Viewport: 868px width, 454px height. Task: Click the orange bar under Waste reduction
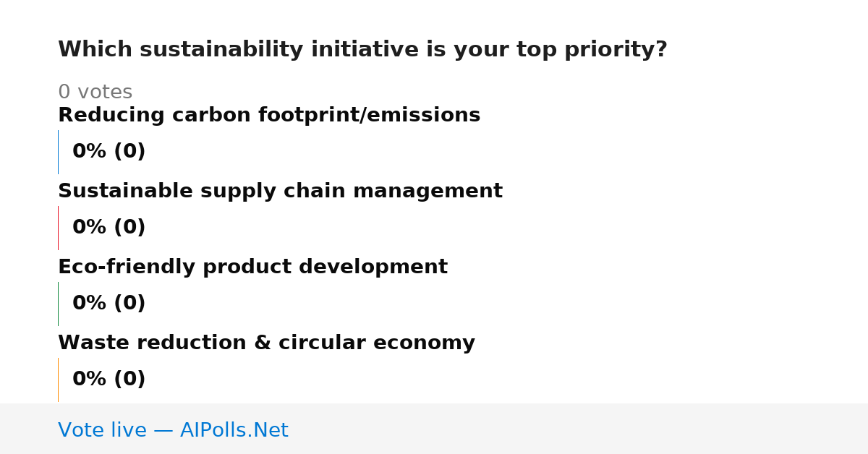[x=58, y=380]
